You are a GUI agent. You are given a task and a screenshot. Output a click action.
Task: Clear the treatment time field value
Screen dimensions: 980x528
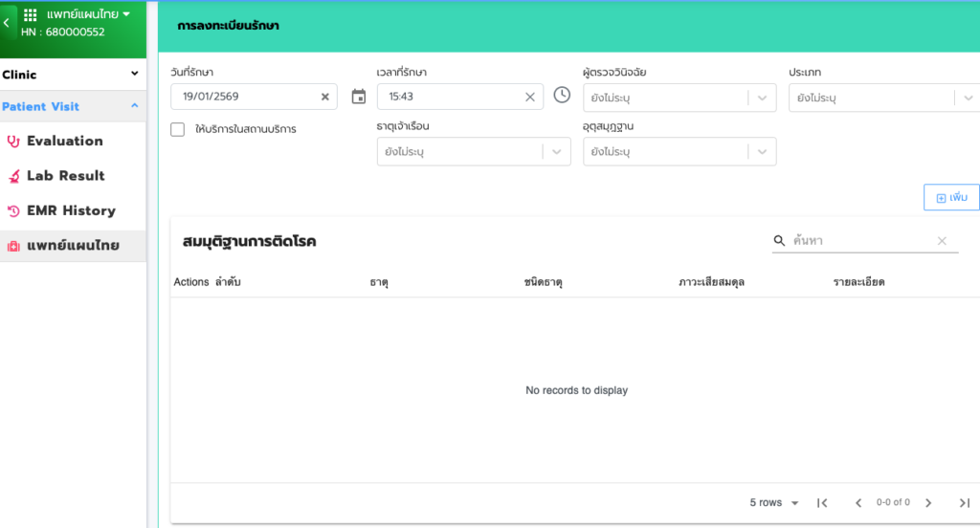[530, 97]
